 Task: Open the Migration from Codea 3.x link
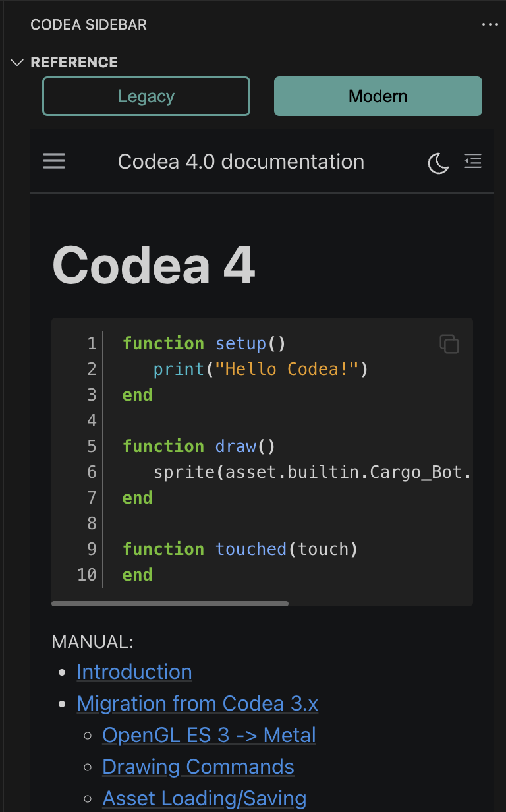tap(198, 703)
